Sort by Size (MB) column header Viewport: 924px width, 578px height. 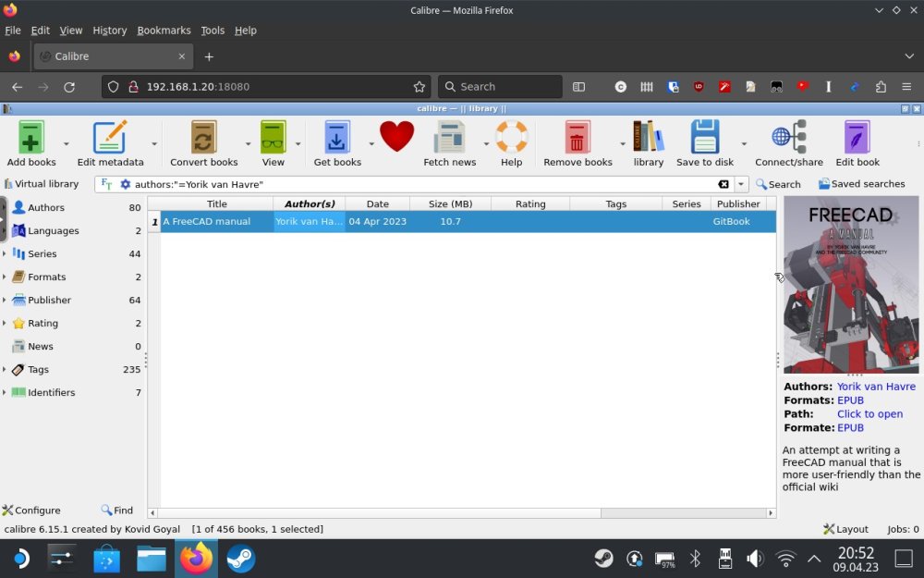pyautogui.click(x=450, y=203)
